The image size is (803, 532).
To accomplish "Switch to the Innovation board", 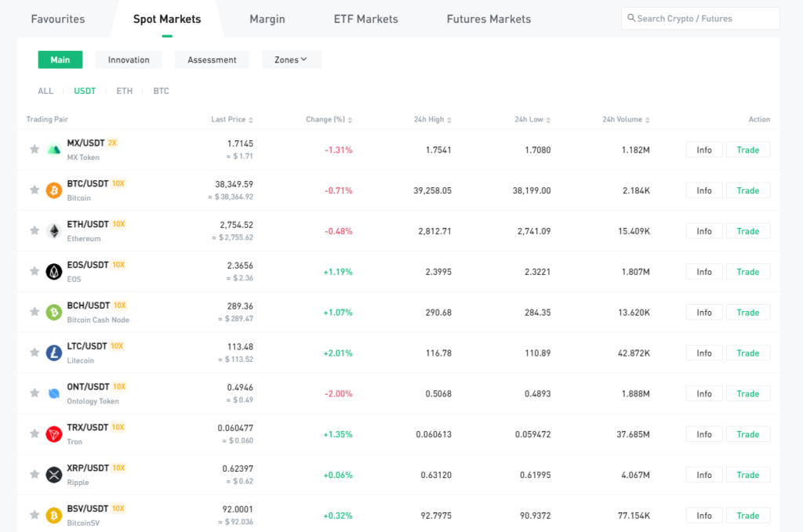I will [129, 60].
